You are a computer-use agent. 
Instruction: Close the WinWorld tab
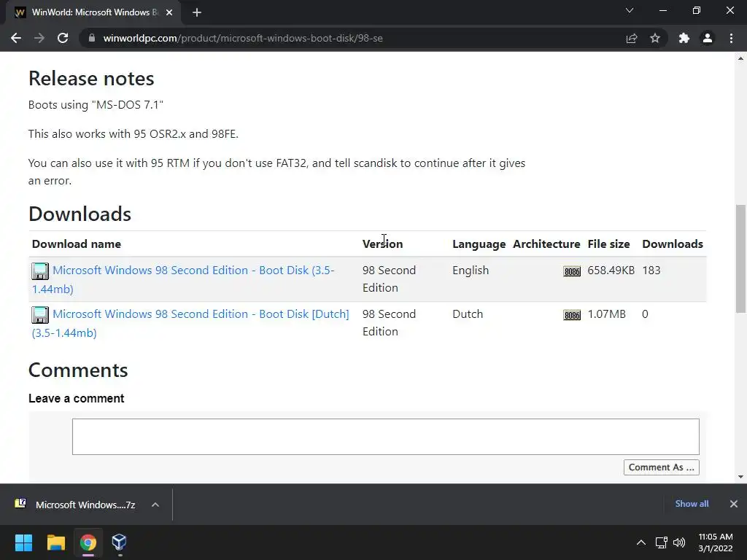click(169, 12)
